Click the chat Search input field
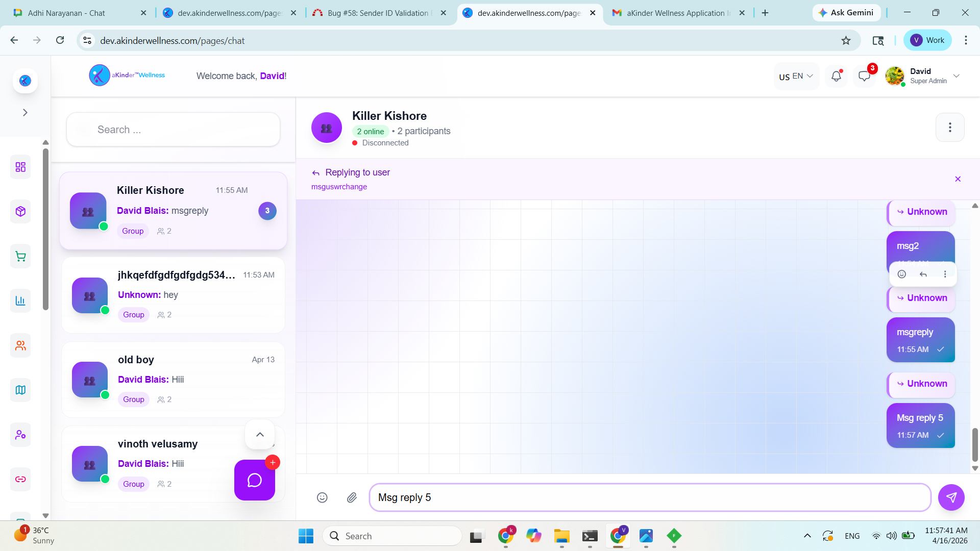Image resolution: width=980 pixels, height=551 pixels. [x=174, y=130]
